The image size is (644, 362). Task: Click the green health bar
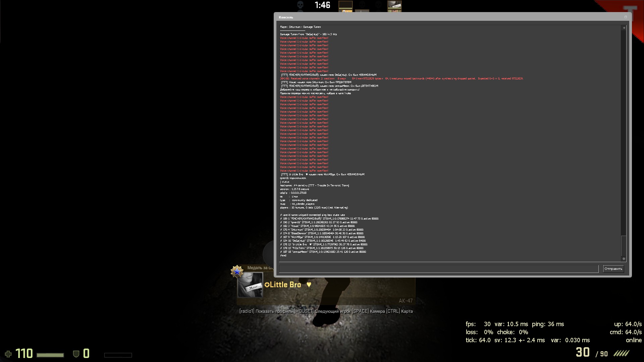(x=50, y=355)
